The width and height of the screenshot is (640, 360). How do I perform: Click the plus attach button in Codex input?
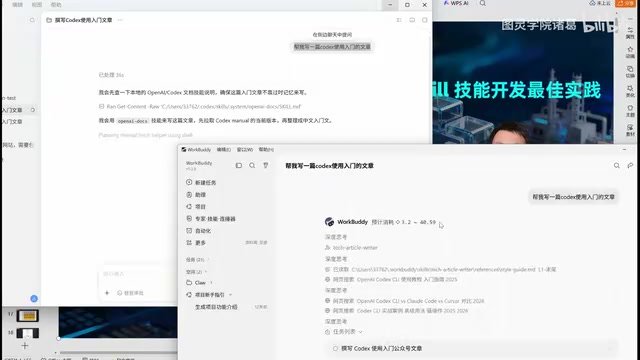click(107, 293)
